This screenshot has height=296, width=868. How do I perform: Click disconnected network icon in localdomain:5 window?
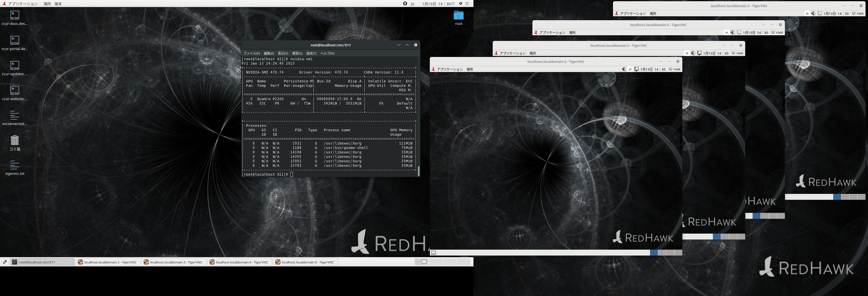coord(820,14)
